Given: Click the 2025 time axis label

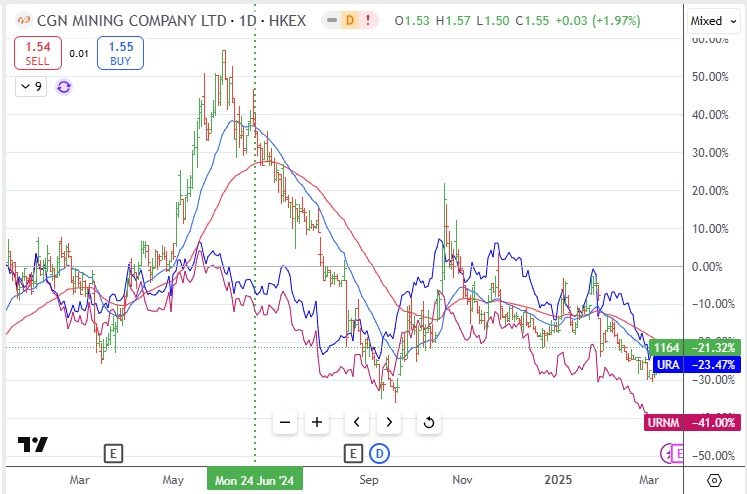Looking at the screenshot, I should 558,480.
